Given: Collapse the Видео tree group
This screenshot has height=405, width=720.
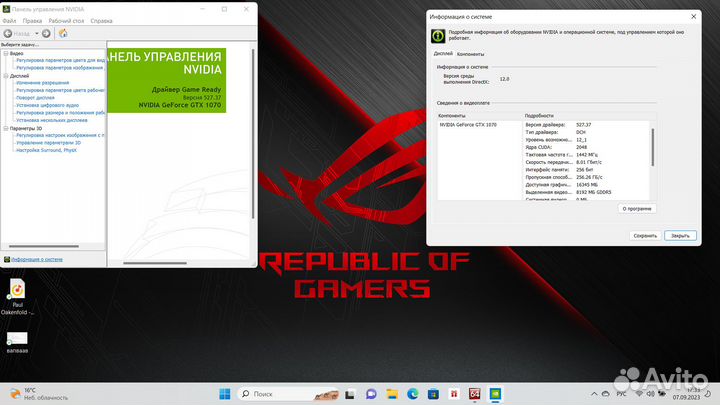Looking at the screenshot, I should tap(6, 53).
